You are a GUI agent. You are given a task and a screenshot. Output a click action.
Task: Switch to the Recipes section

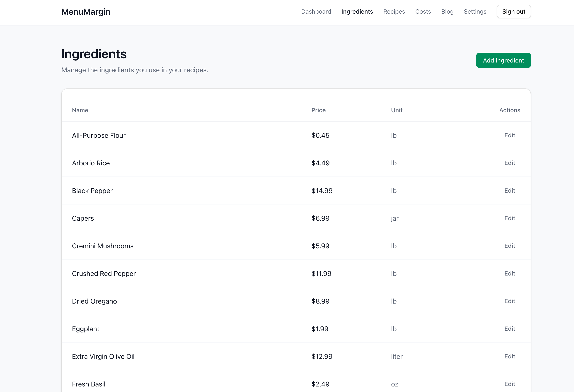coord(394,12)
